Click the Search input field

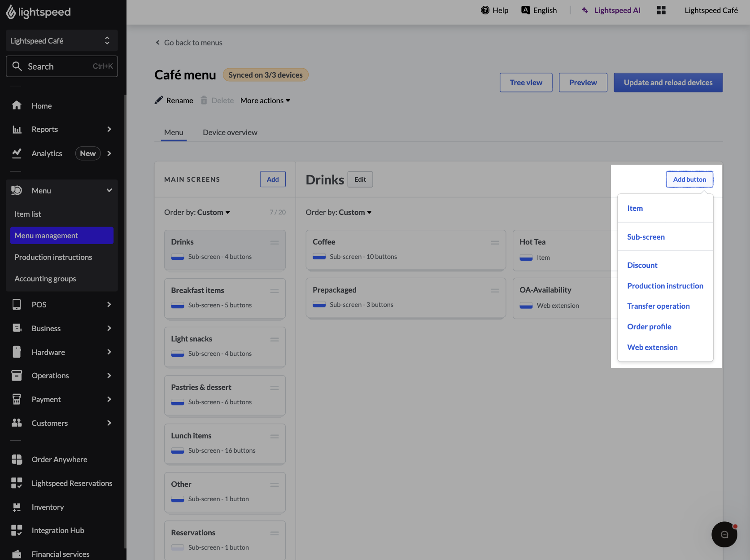pyautogui.click(x=62, y=66)
